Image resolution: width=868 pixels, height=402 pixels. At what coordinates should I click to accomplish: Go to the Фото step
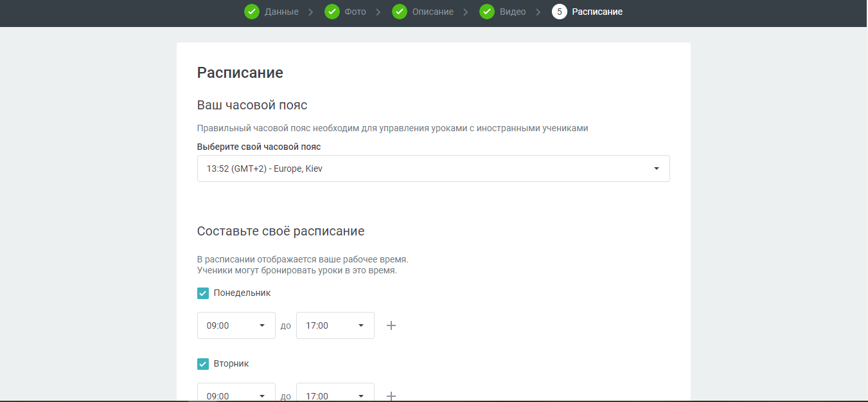tap(355, 12)
